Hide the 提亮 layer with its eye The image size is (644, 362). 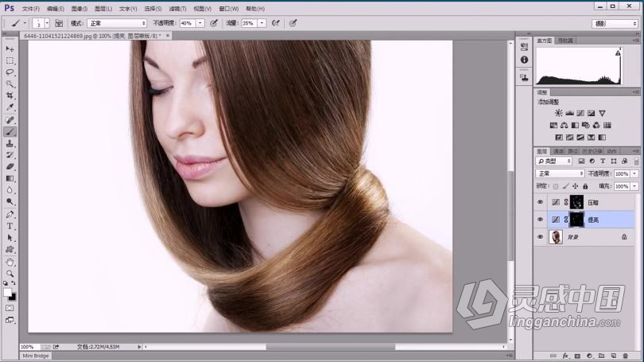[x=541, y=220]
